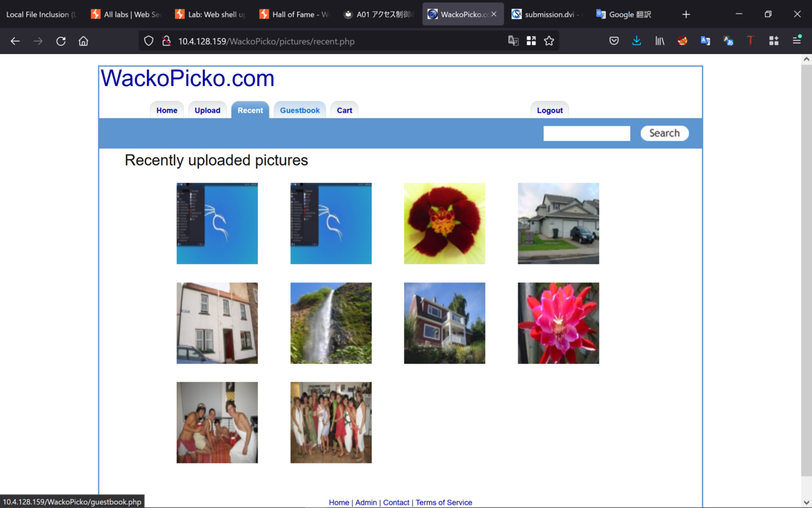The width and height of the screenshot is (812, 508).
Task: Open the white building with red door thumbnail
Action: (217, 323)
